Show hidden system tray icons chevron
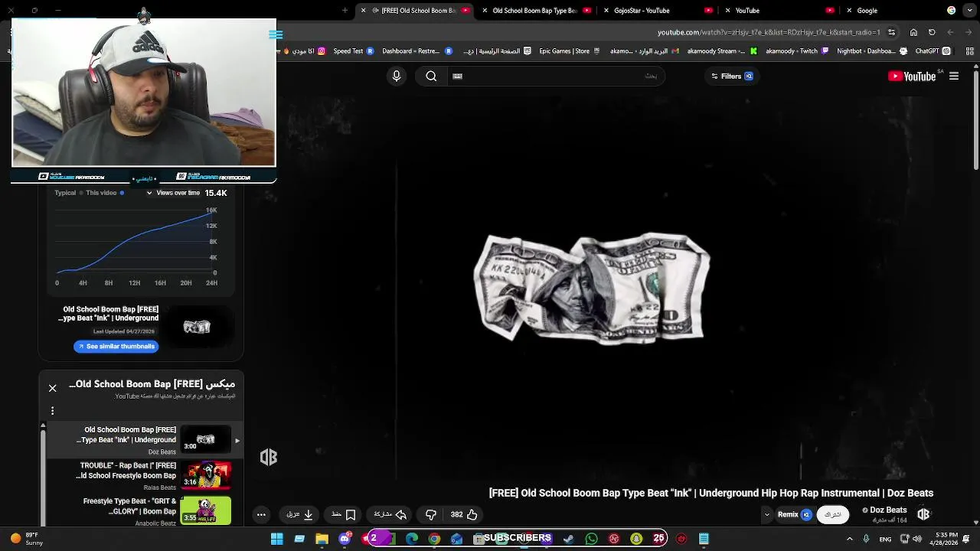Viewport: 980px width, 551px height. pos(850,540)
